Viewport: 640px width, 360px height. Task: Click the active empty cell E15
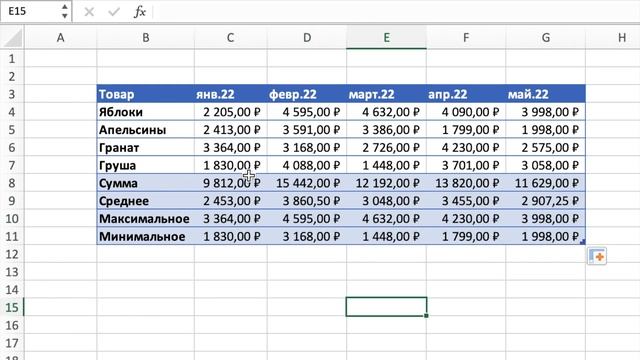point(387,307)
